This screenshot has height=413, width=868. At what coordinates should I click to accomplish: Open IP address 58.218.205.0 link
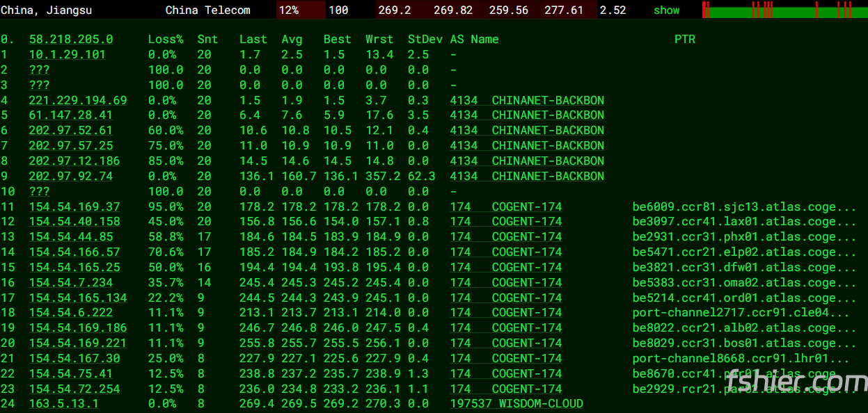[x=70, y=40]
